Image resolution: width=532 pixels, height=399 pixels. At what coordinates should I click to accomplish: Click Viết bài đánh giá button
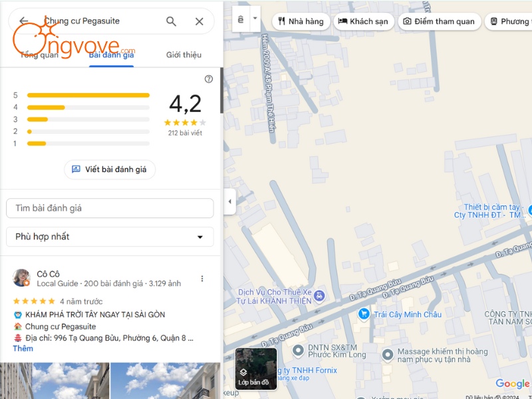[110, 170]
